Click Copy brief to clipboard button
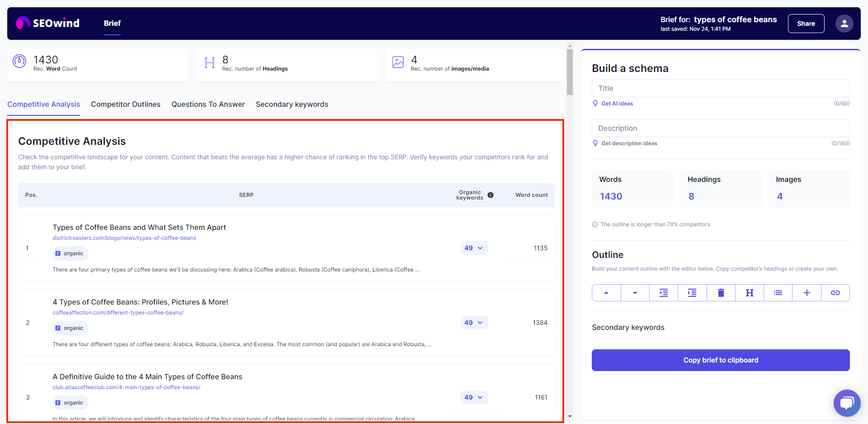 tap(721, 360)
